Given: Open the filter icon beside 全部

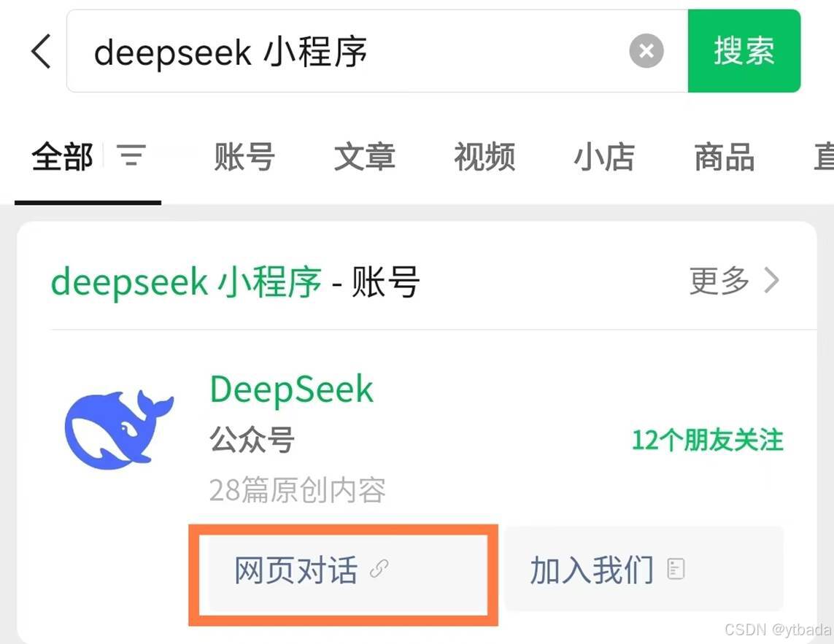Looking at the screenshot, I should point(131,155).
